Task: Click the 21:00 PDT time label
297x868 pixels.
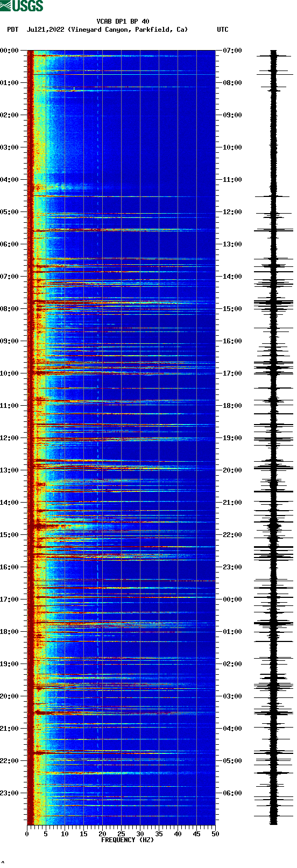Action: click(x=10, y=729)
